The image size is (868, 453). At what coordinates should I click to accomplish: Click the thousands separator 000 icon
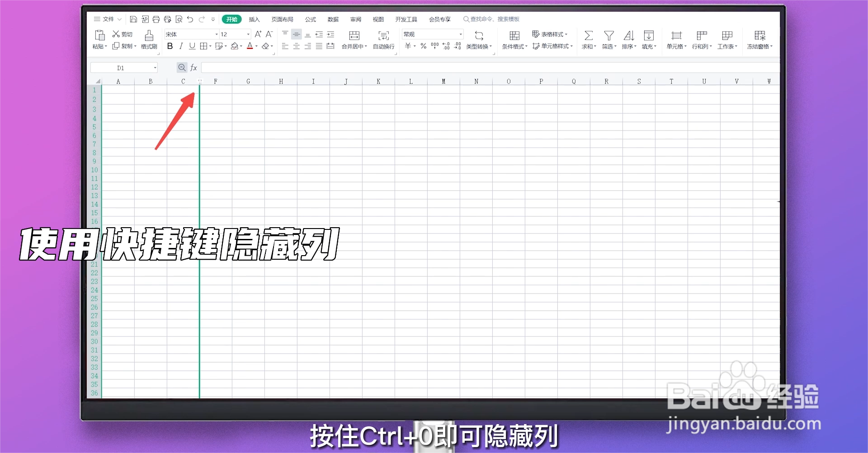[x=435, y=46]
